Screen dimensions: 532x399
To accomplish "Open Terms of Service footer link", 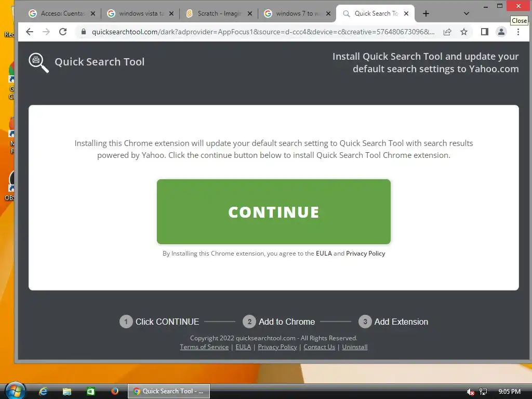I will point(204,347).
